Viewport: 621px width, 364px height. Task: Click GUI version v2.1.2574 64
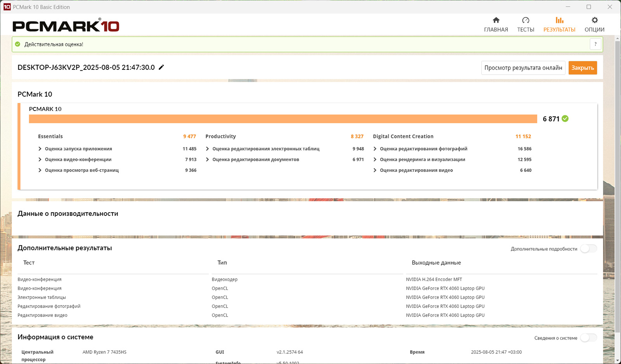click(x=290, y=352)
